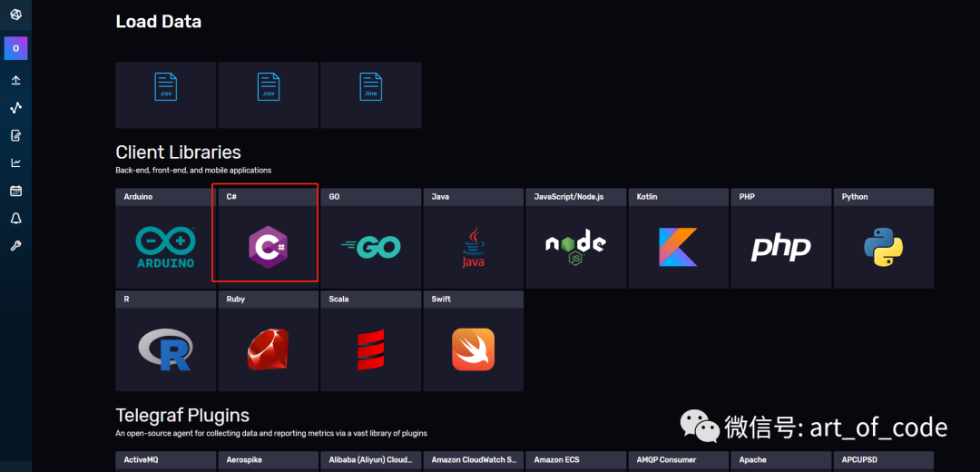Select the Swift client library
Viewport: 980px width, 472px height.
pos(473,347)
